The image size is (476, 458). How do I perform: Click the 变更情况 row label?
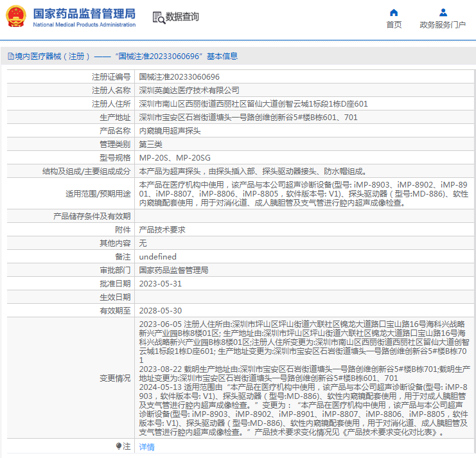point(115,378)
